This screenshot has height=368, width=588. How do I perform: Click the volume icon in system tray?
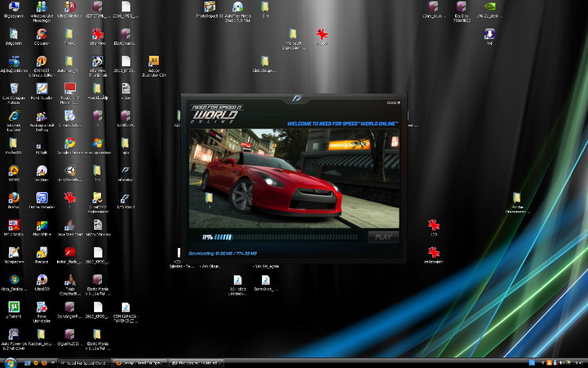click(x=561, y=363)
